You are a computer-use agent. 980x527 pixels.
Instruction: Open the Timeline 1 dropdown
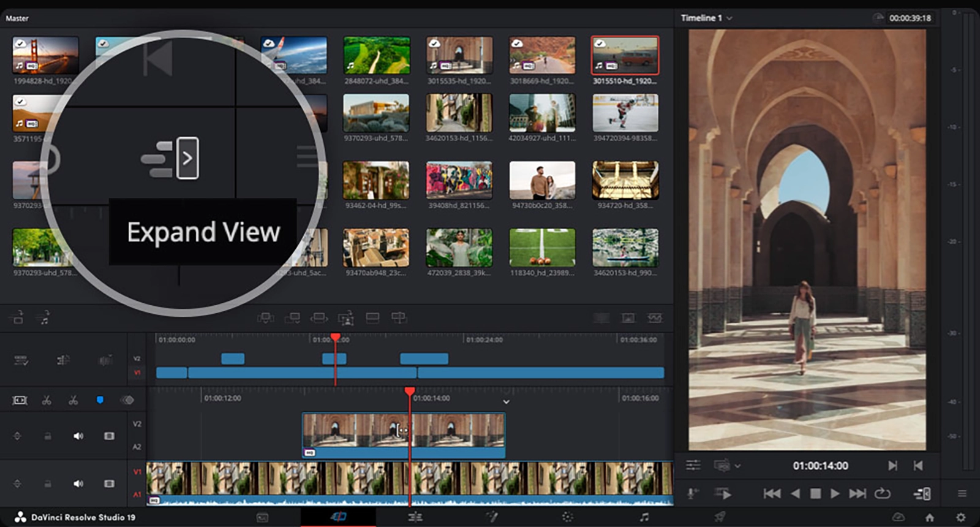(x=707, y=18)
